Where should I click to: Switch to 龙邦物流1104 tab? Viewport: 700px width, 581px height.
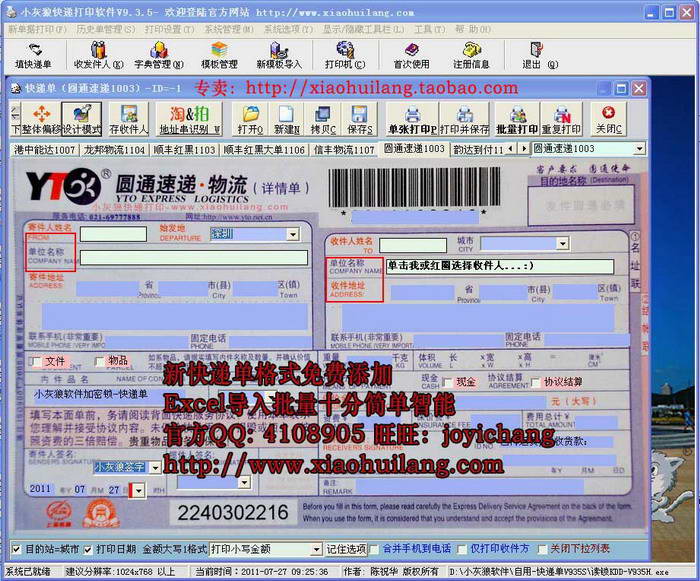(114, 150)
